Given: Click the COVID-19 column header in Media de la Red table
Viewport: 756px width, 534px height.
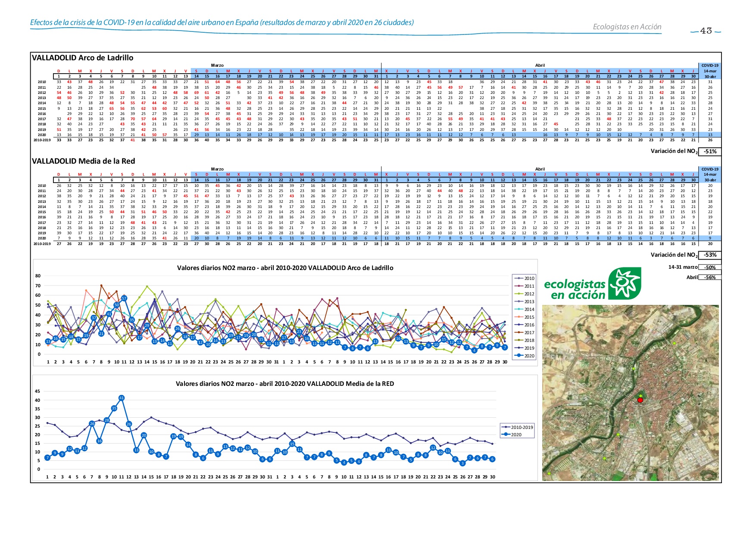Looking at the screenshot, I should point(710,169).
